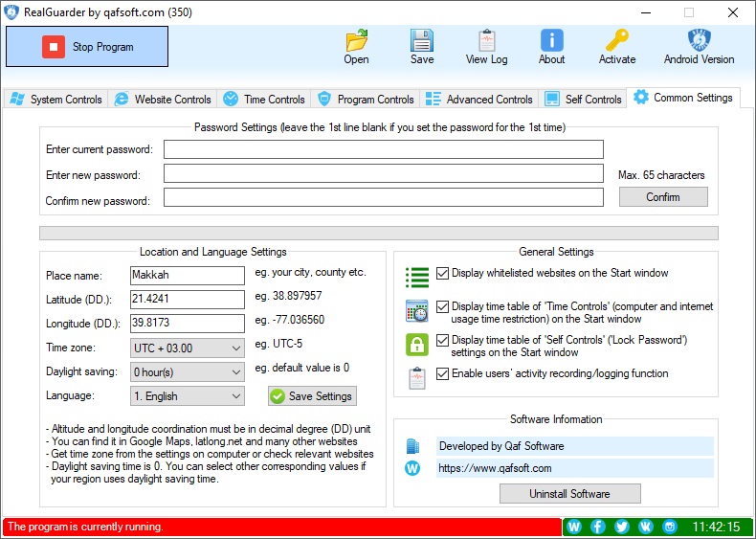Click the Facebook icon in status bar

pos(598,527)
